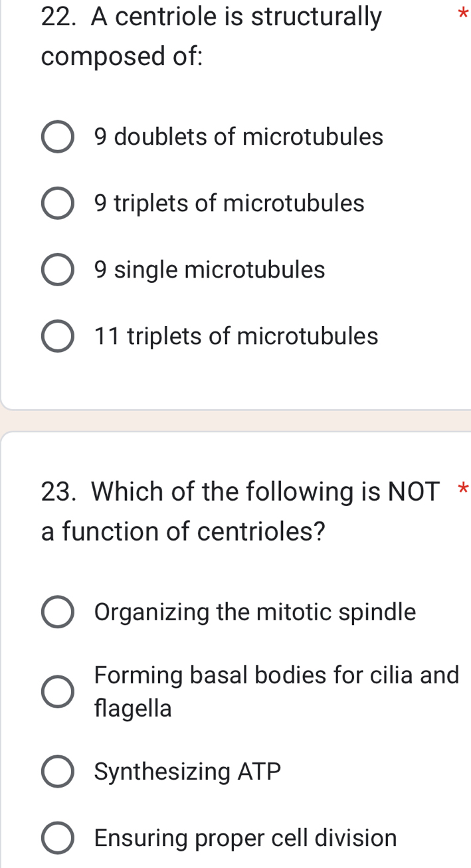Select the 'Organizing the mitotic spindle' radio button
471x868 pixels.
58,612
